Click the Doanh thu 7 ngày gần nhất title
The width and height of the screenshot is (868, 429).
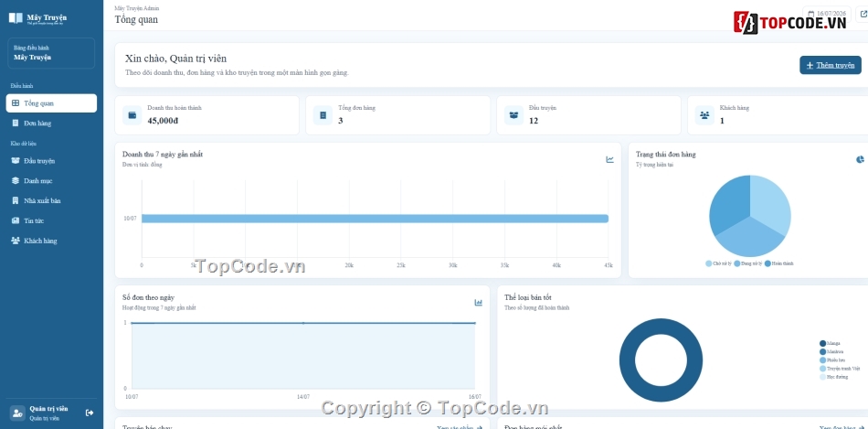coord(163,154)
